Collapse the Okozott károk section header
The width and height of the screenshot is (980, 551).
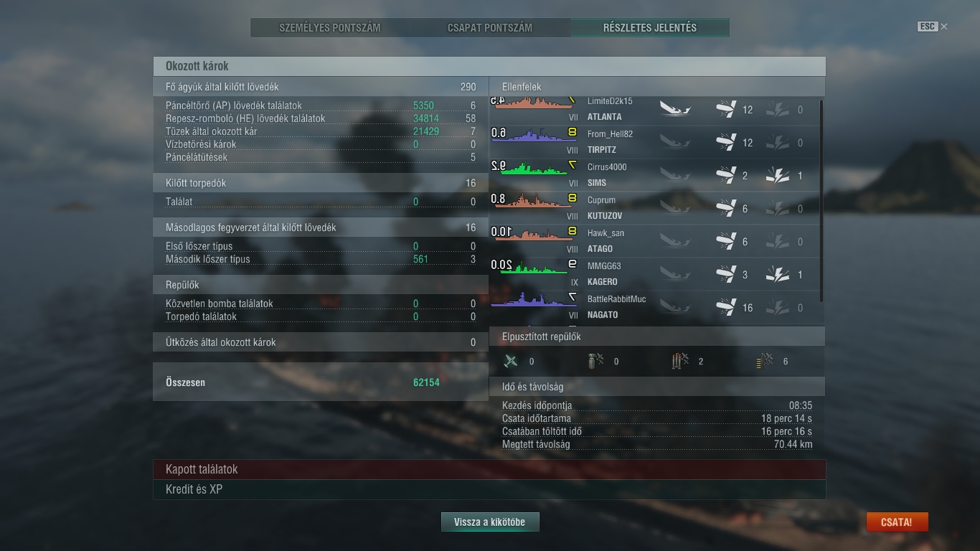tap(489, 66)
